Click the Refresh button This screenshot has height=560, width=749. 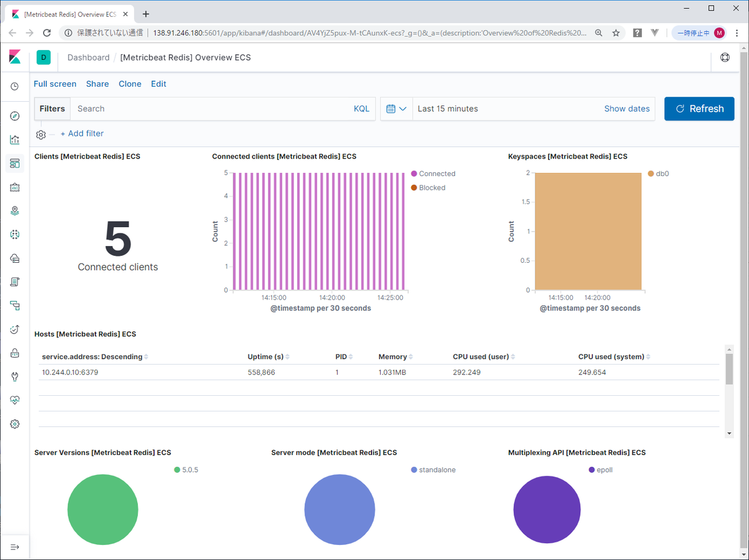coord(699,109)
